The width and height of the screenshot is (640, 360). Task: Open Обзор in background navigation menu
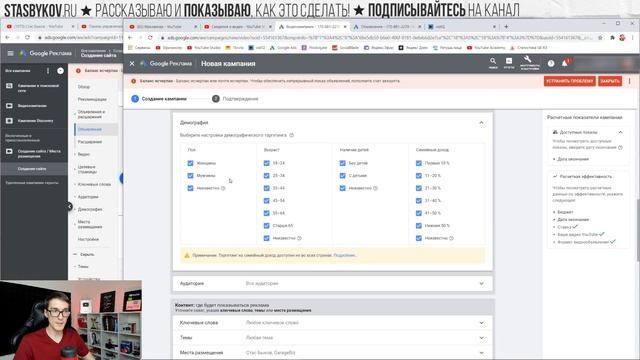pyautogui.click(x=84, y=87)
